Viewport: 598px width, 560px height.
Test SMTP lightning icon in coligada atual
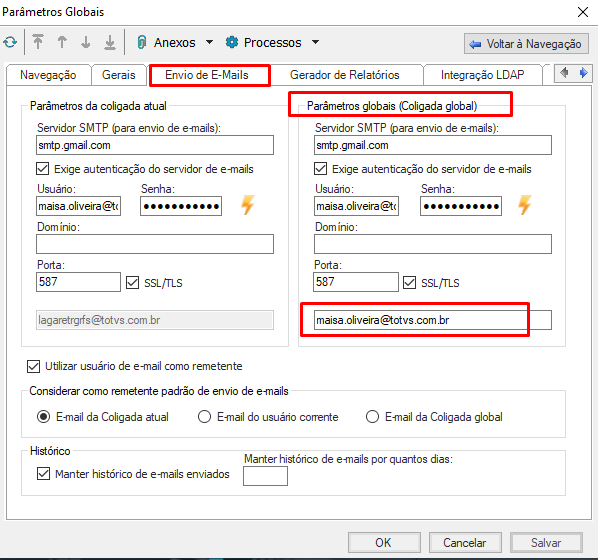point(248,205)
